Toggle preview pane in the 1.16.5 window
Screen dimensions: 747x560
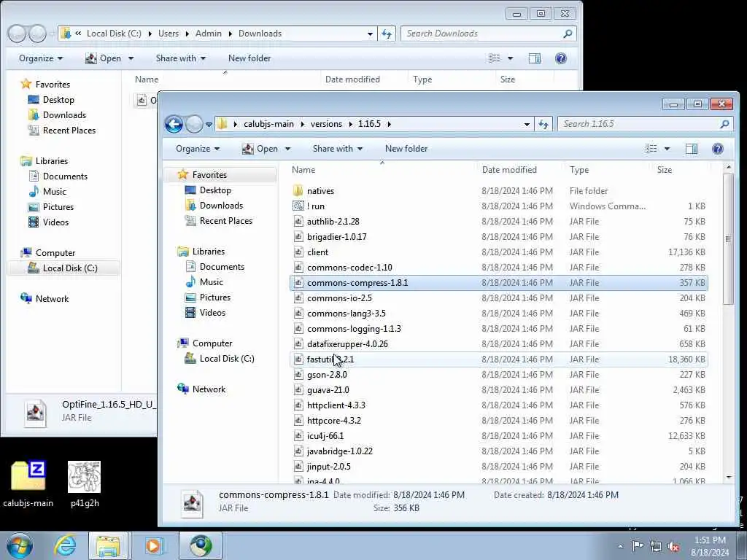coord(692,149)
